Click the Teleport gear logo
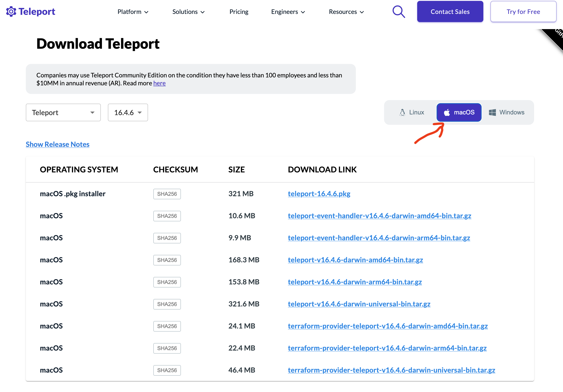Screen dimensions: 563x392 (11, 11)
